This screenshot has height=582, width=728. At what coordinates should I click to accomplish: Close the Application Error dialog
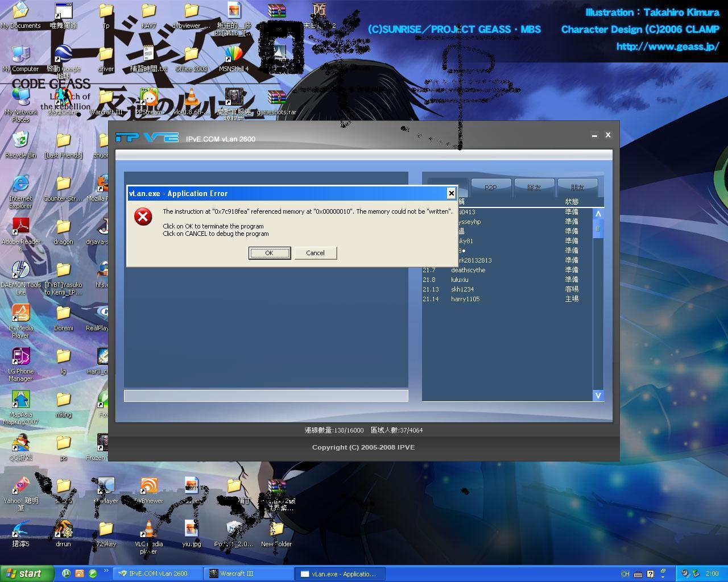click(x=451, y=193)
